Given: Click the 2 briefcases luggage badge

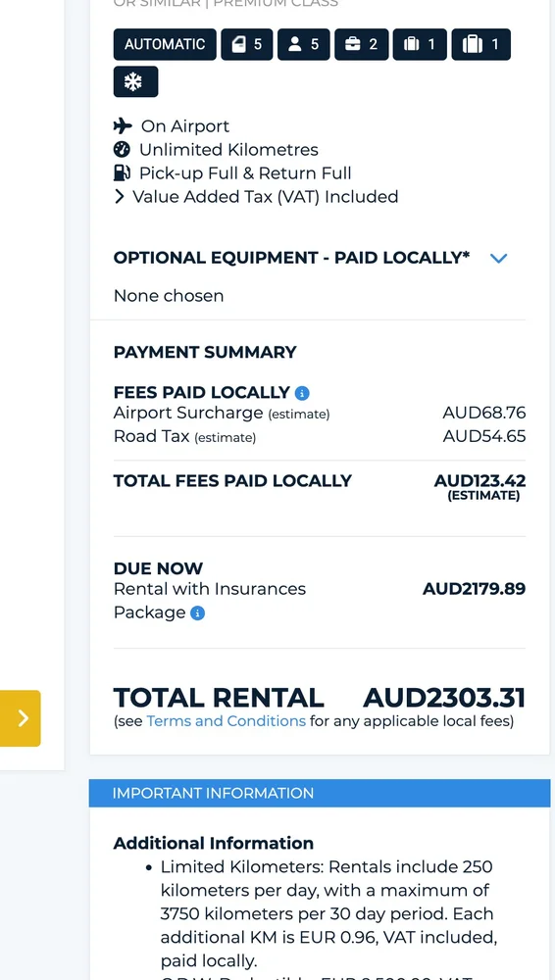Looking at the screenshot, I should [x=361, y=44].
